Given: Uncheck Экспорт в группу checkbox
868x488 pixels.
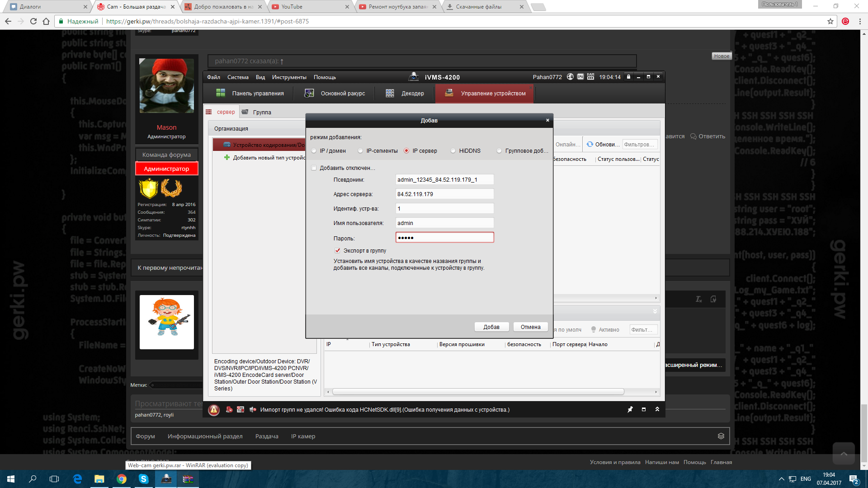Looking at the screenshot, I should pyautogui.click(x=337, y=250).
